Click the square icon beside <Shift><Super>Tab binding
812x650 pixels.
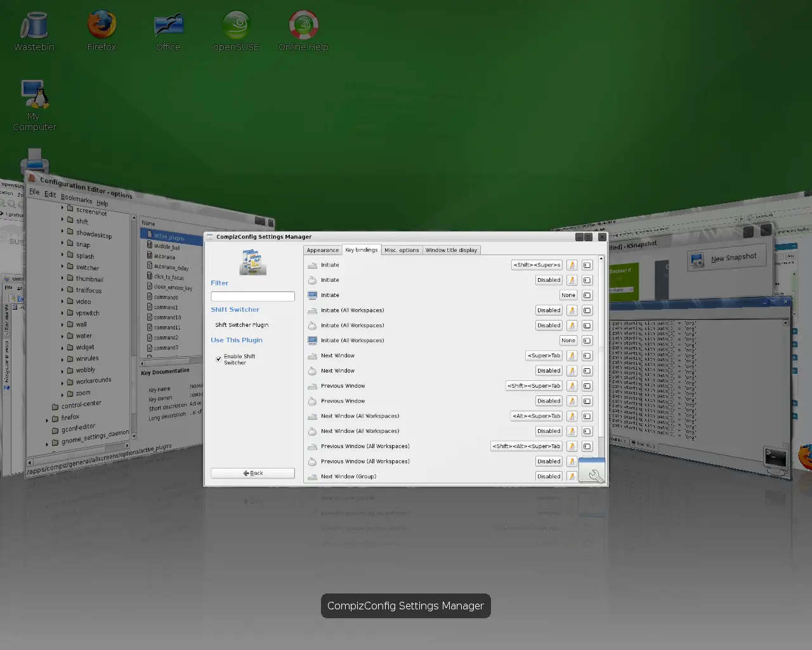(x=587, y=386)
